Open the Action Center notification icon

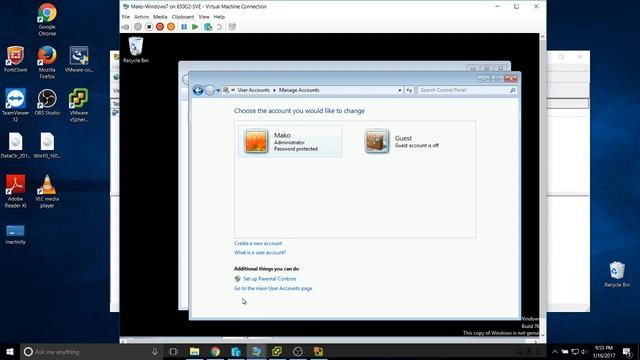click(x=627, y=351)
